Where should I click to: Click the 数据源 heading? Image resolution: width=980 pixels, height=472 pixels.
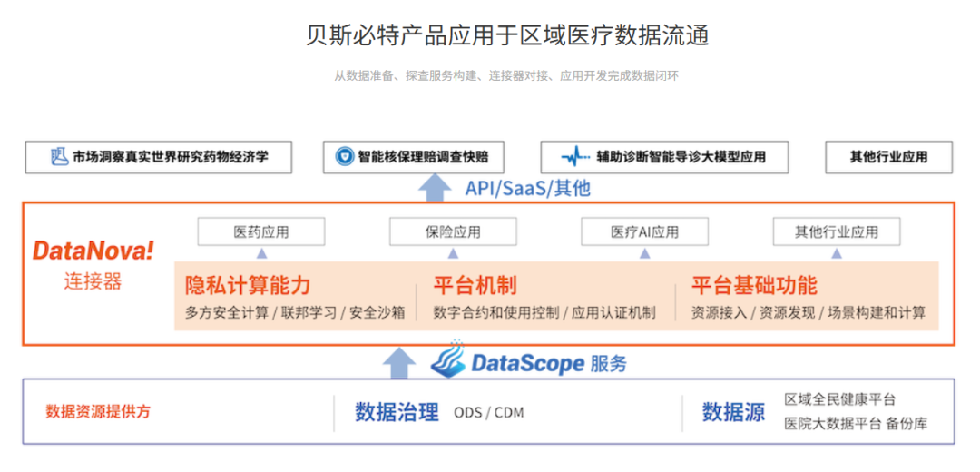[733, 412]
